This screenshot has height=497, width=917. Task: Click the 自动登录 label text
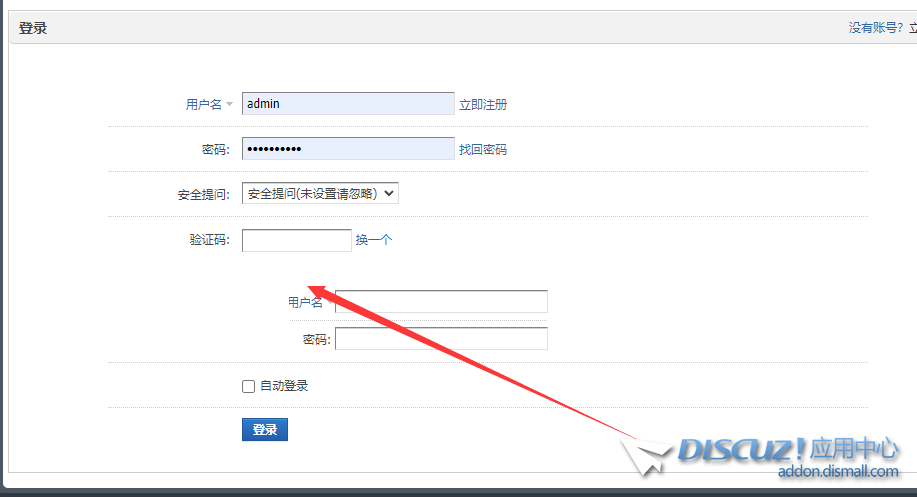click(x=284, y=386)
